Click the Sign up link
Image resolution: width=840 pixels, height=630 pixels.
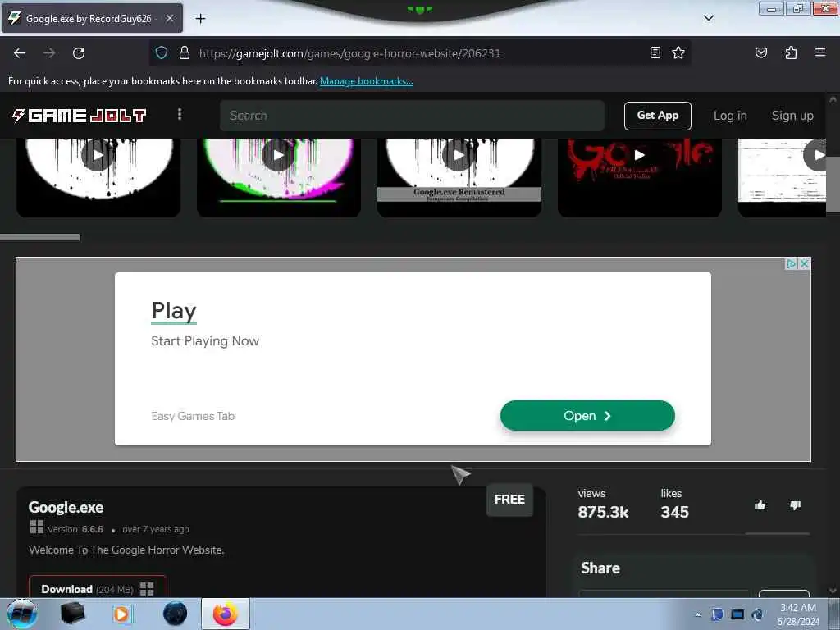792,116
